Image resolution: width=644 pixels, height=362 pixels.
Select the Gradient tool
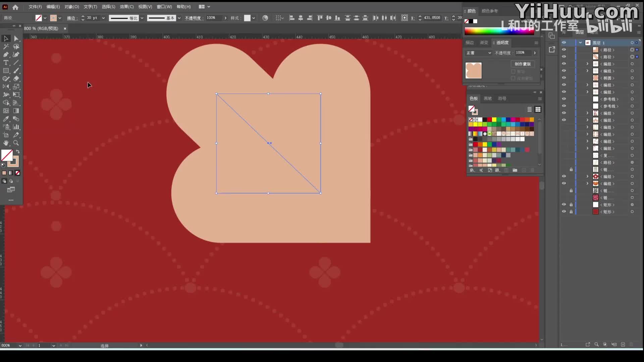pos(16,111)
